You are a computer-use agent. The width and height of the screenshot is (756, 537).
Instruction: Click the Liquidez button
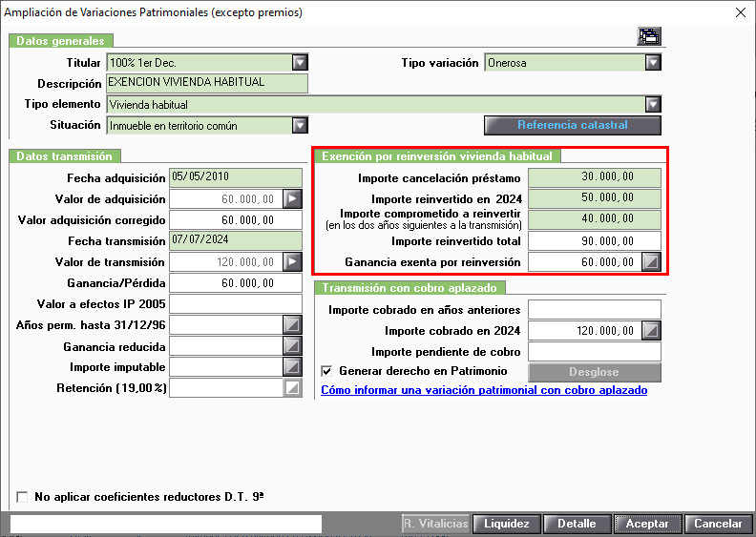[506, 524]
